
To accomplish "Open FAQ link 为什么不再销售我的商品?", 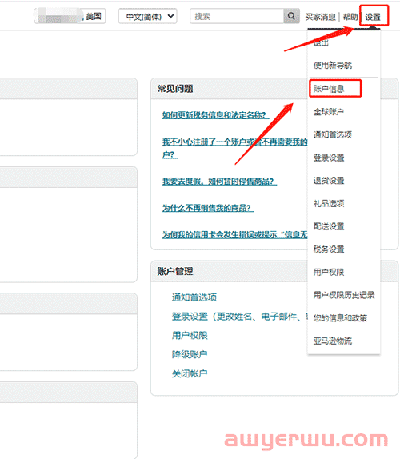I will 208,208.
